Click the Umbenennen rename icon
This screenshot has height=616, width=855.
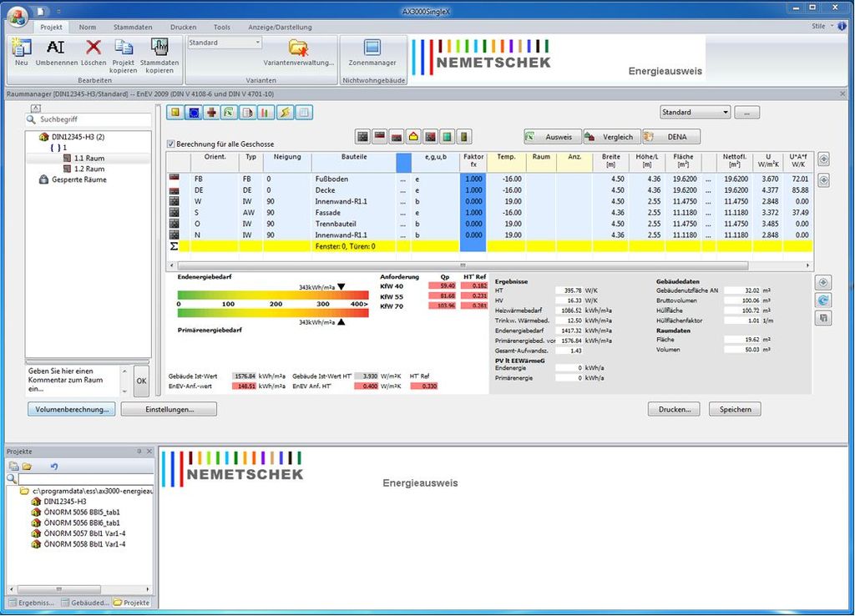point(56,48)
